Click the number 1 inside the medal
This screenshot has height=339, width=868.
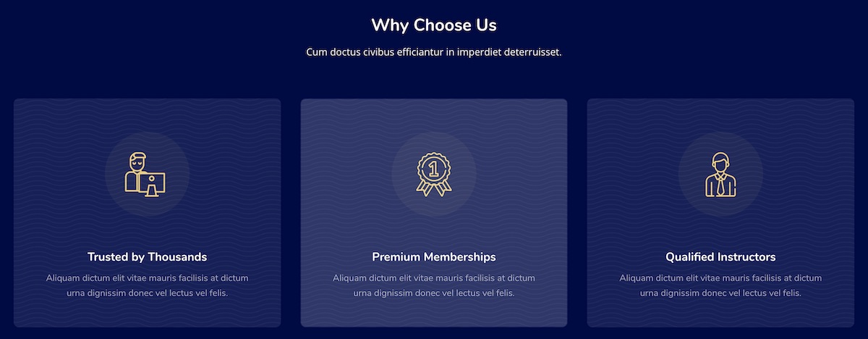click(433, 169)
